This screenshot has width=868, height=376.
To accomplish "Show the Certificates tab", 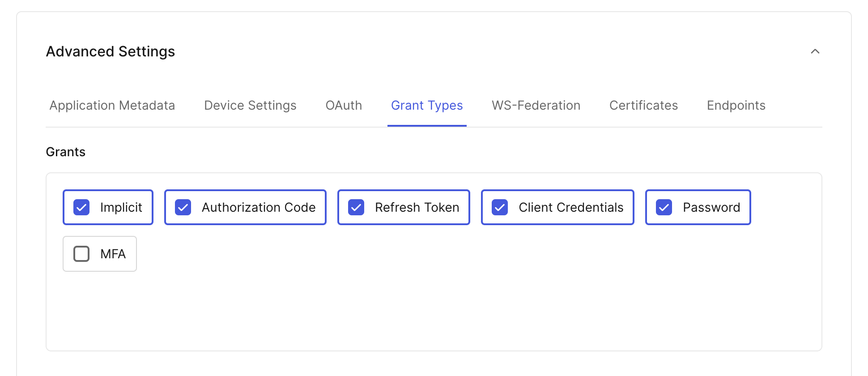I will coord(643,105).
